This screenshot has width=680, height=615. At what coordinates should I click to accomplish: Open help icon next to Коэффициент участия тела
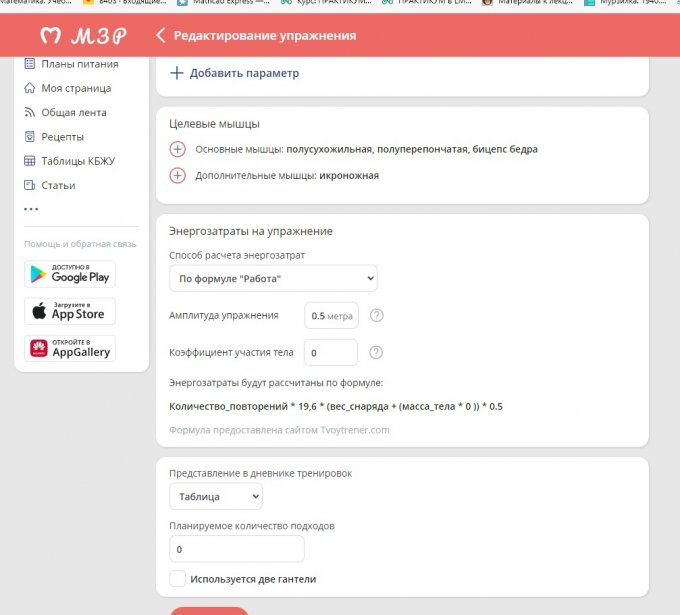tap(377, 352)
